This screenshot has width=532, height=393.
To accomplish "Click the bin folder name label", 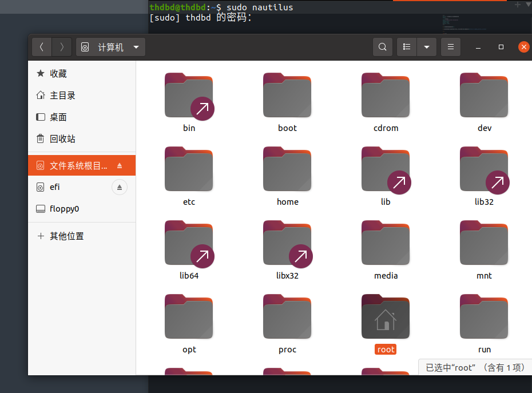I will pos(189,128).
